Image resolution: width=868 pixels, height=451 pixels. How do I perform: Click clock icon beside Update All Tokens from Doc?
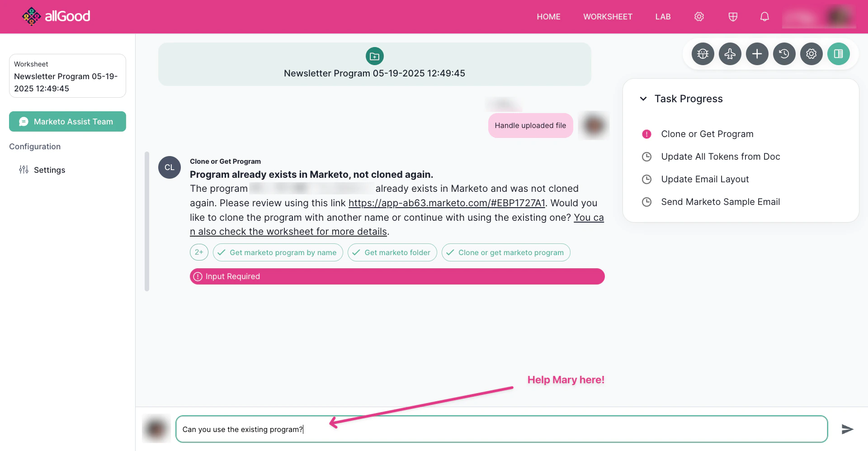pos(646,157)
